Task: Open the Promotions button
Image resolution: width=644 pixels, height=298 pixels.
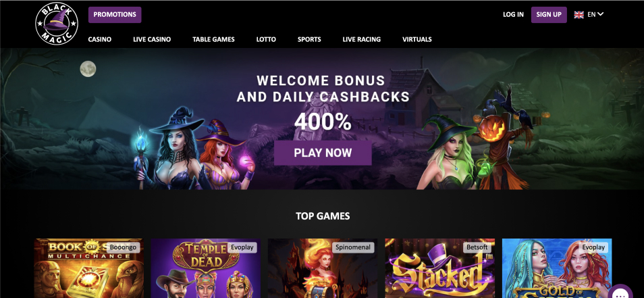Action: 115,15
